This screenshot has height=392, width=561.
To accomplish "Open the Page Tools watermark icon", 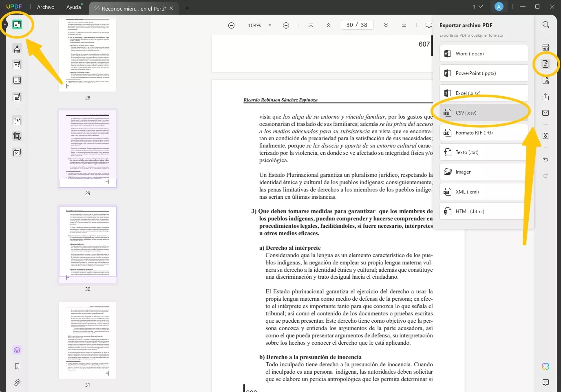I will 17,153.
